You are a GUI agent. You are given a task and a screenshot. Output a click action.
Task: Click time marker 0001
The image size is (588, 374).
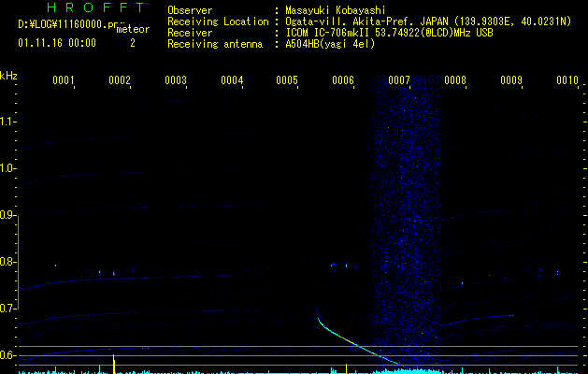(x=63, y=79)
